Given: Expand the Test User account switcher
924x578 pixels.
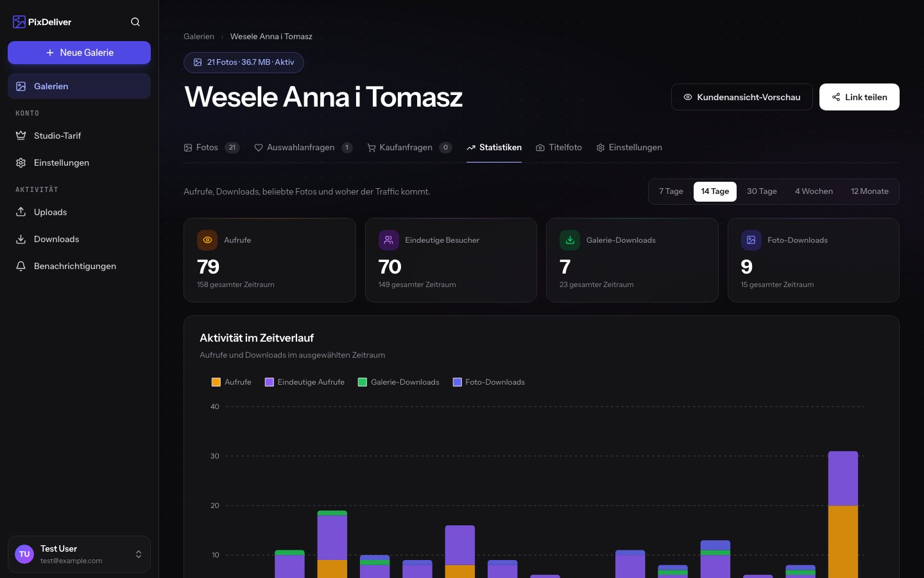Looking at the screenshot, I should [79, 554].
